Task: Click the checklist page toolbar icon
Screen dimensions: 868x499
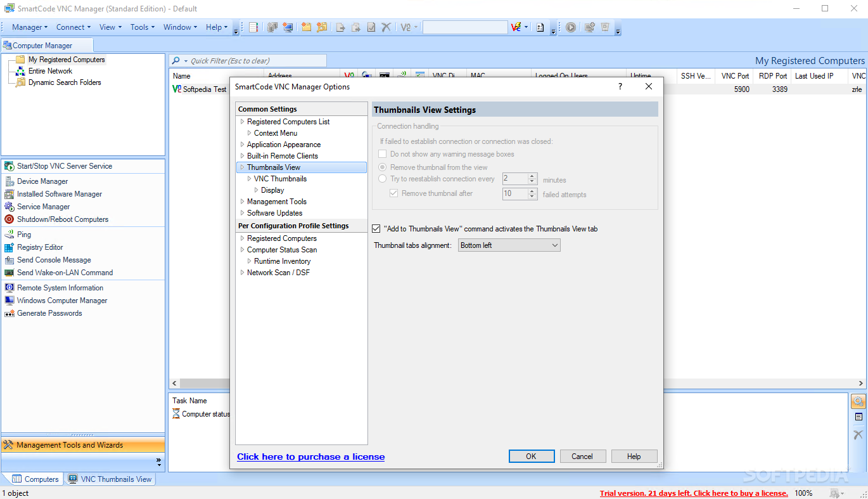Action: (540, 27)
